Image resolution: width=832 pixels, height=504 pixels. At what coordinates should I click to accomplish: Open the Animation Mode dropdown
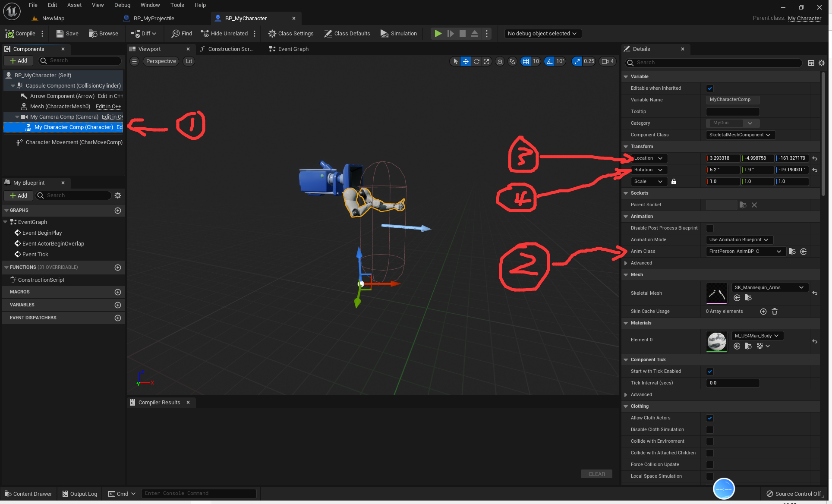pyautogui.click(x=739, y=239)
